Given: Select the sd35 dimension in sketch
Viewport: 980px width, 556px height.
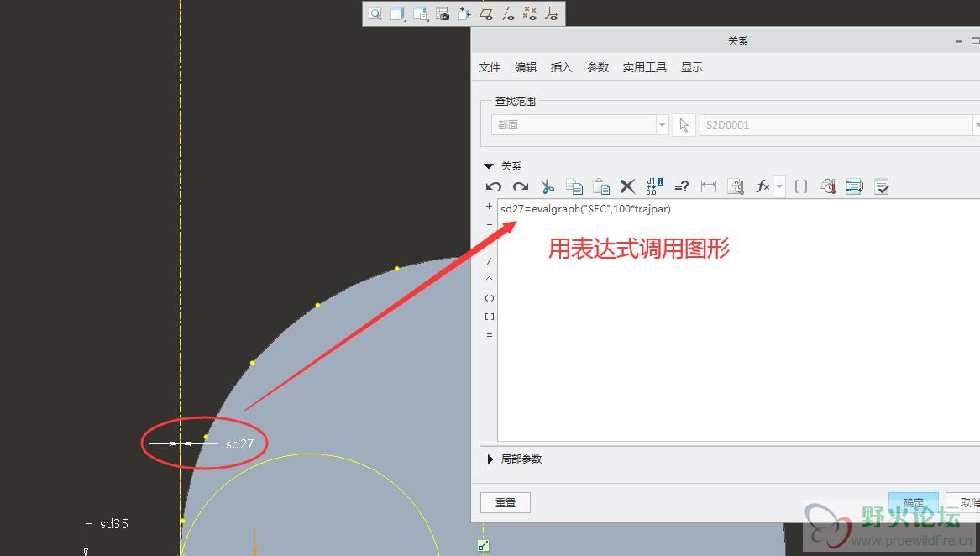Looking at the screenshot, I should click(114, 524).
